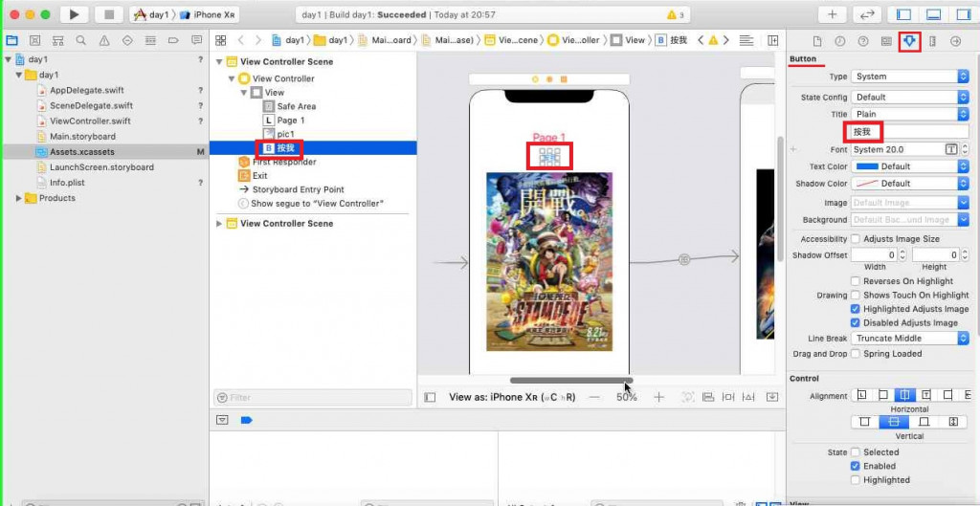Toggle the document outline sidebar

[x=430, y=397]
